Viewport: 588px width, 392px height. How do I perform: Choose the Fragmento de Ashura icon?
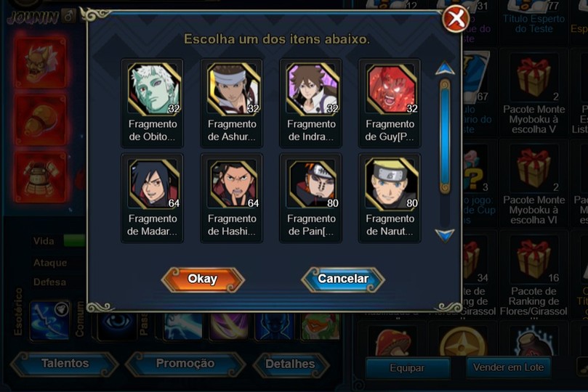233,89
